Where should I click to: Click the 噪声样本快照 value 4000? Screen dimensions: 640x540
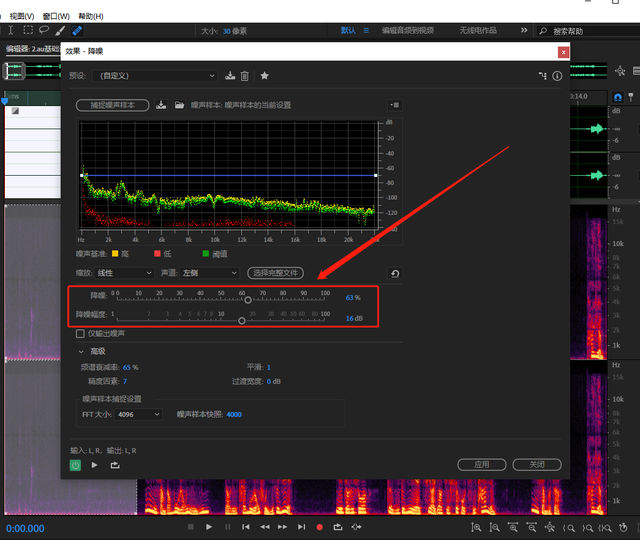click(x=234, y=414)
